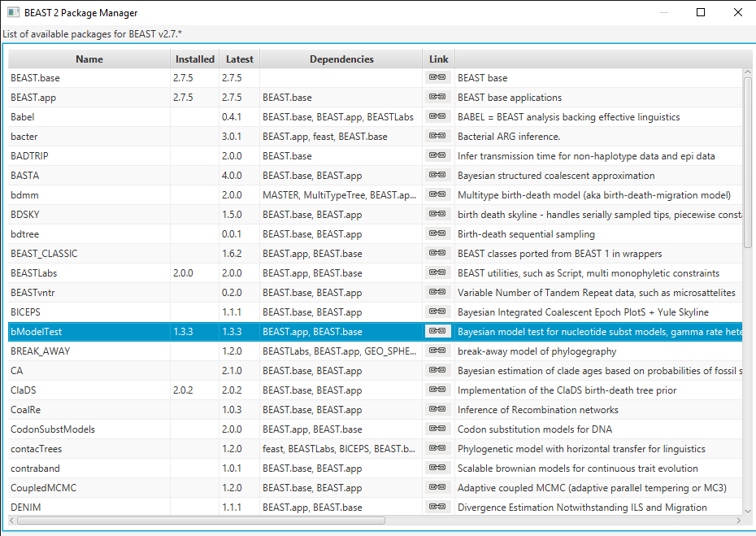Select the BEASTvntr package name
Image resolution: width=756 pixels, height=536 pixels.
33,292
